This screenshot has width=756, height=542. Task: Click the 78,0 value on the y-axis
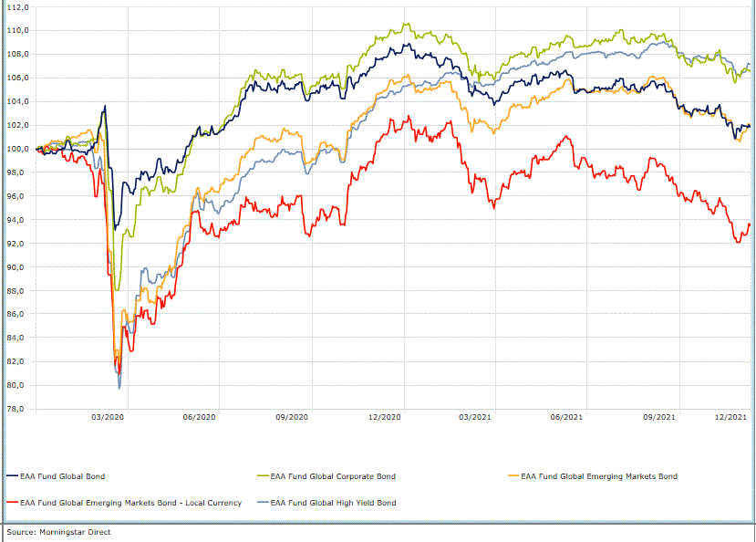(x=17, y=410)
